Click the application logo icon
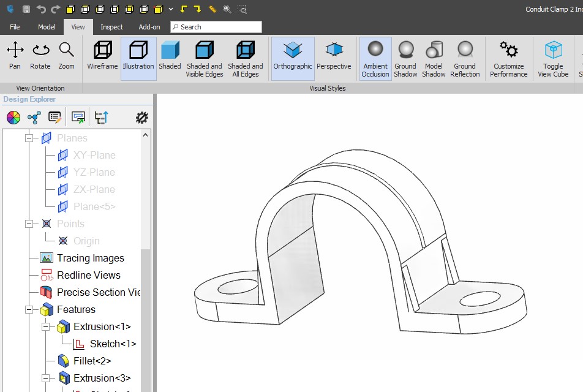This screenshot has height=392, width=583. pos(10,9)
